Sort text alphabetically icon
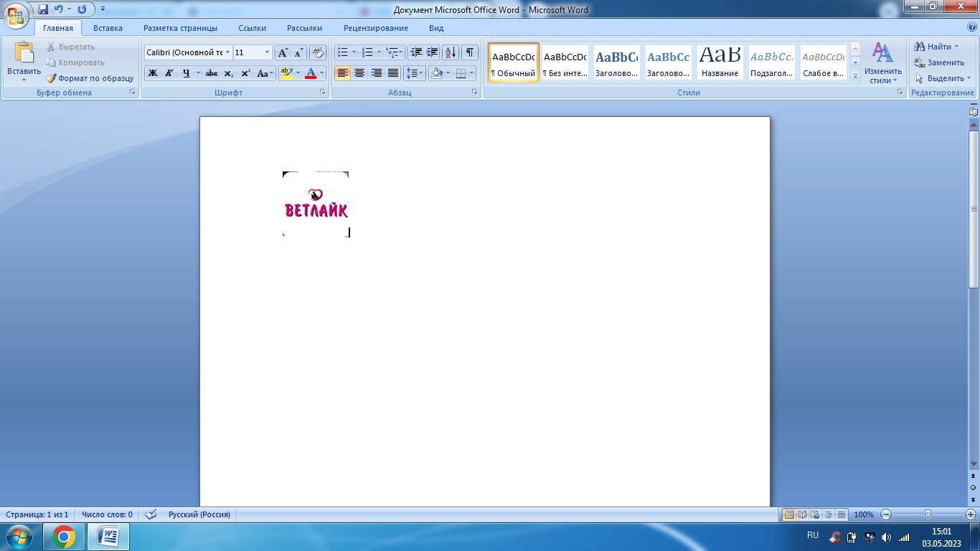 tap(451, 52)
